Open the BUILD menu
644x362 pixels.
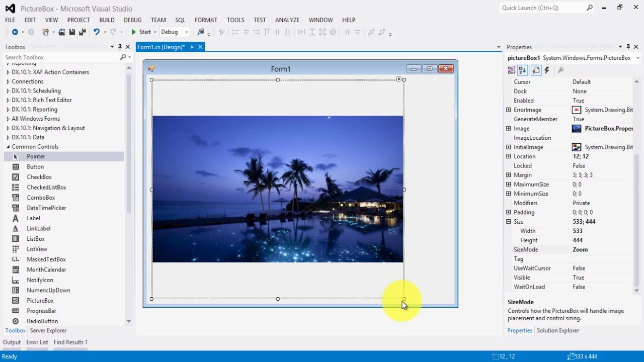pos(107,20)
